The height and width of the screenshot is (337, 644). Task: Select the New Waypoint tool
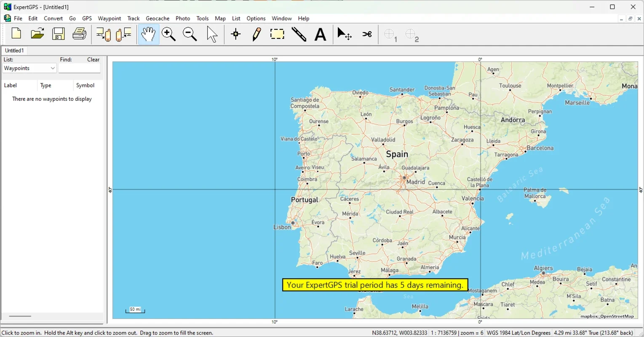coord(236,35)
